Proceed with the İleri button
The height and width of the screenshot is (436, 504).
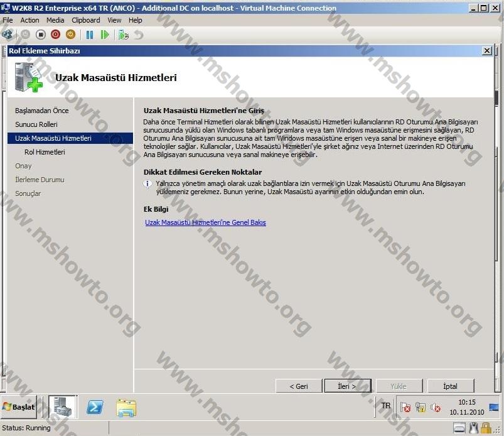point(348,386)
